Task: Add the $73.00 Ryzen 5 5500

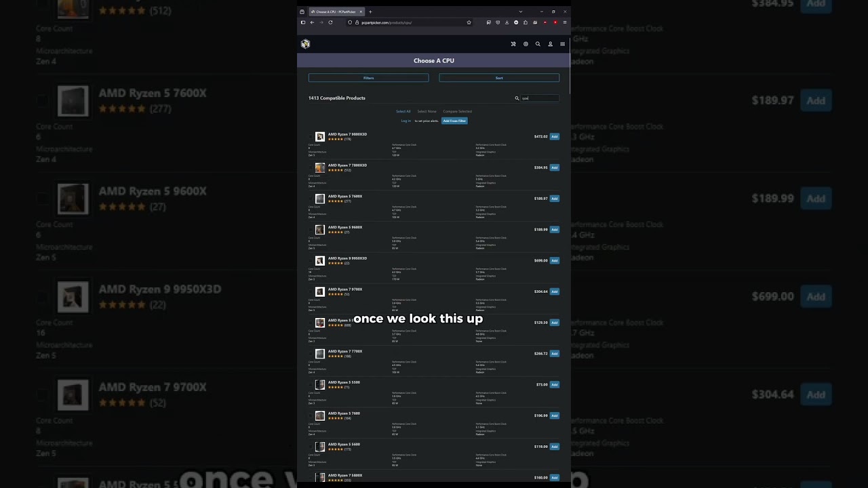Action: tap(554, 384)
